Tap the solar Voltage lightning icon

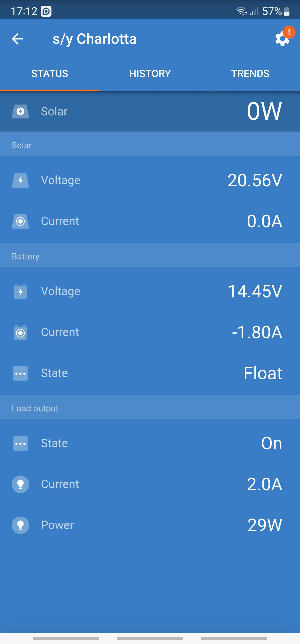[20, 180]
